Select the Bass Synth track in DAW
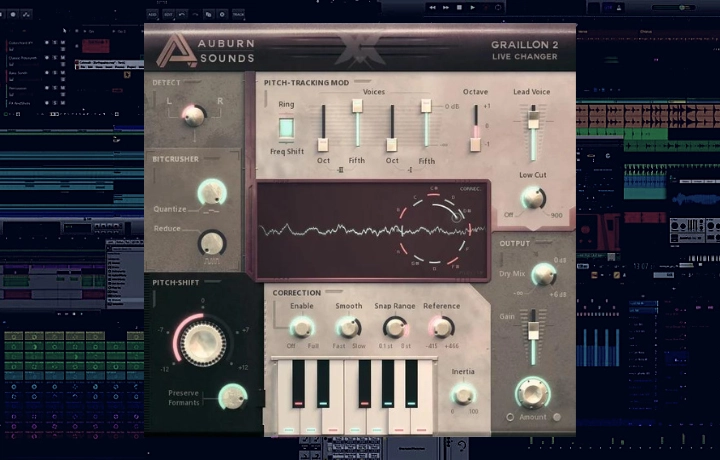 coord(18,73)
